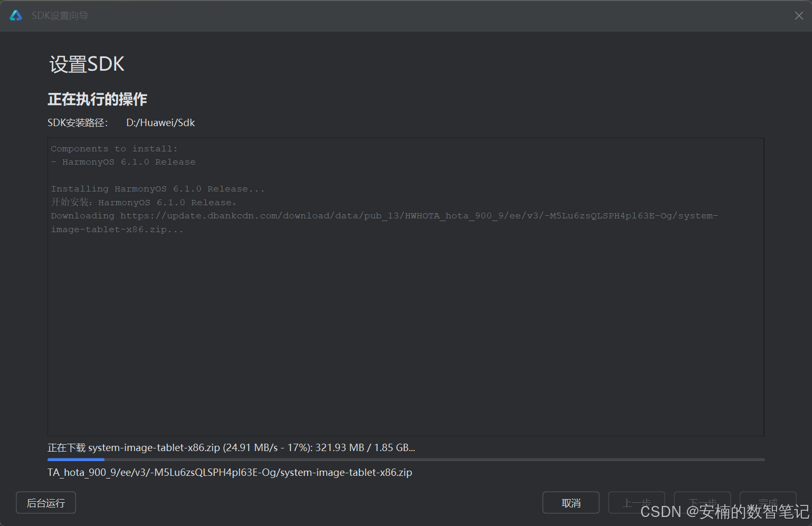Click the 开始安装 log line
Screen dimensions: 812x526
[x=144, y=203]
